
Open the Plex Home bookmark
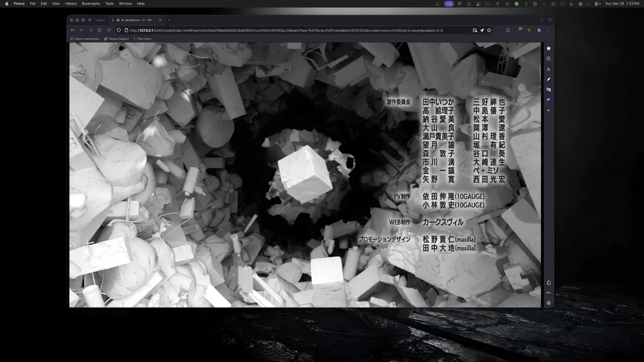tap(142, 39)
